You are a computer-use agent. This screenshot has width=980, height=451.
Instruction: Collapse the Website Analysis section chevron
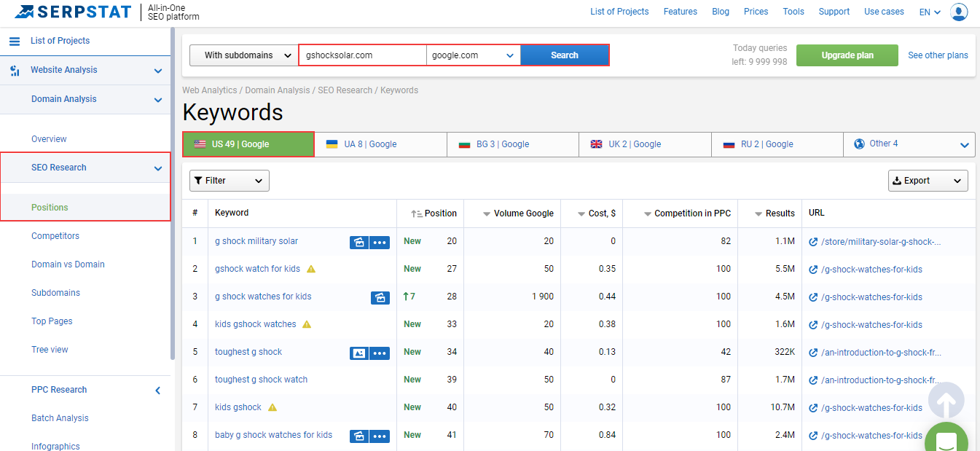[158, 71]
